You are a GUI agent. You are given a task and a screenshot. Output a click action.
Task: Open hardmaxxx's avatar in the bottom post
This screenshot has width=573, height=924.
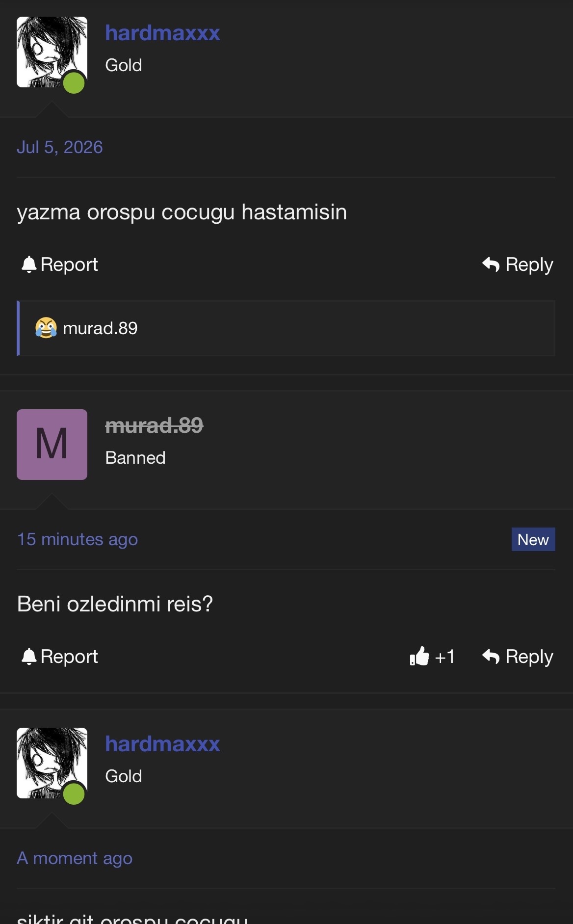pyautogui.click(x=52, y=763)
